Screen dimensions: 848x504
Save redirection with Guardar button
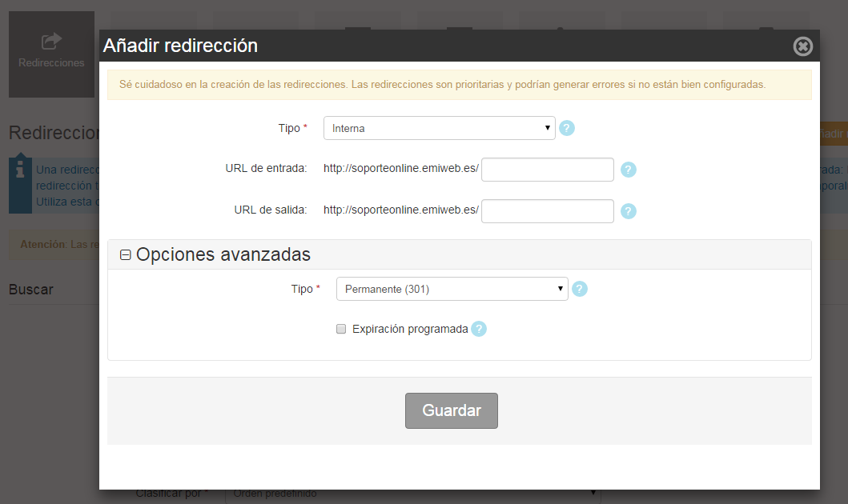(x=452, y=410)
